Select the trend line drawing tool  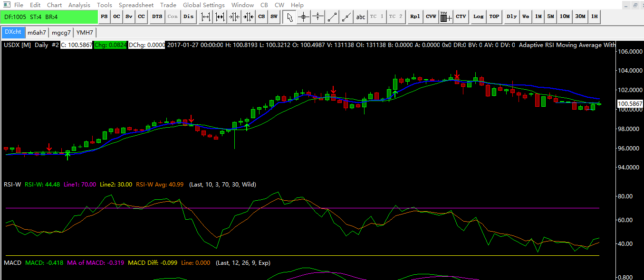pos(332,17)
